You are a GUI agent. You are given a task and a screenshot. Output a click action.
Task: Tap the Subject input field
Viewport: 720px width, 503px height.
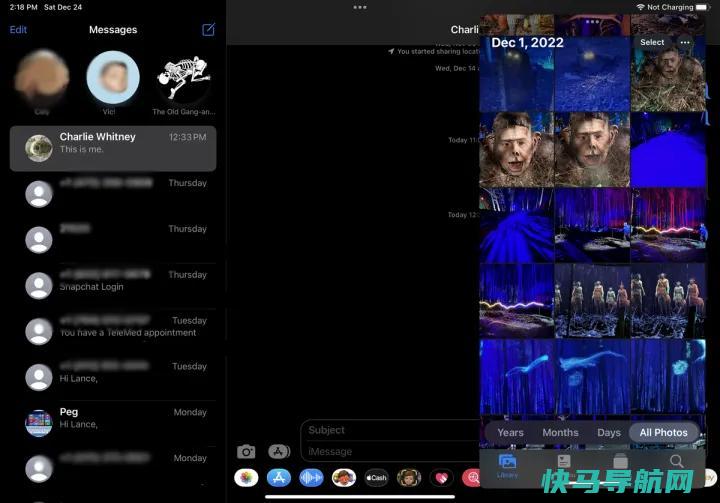tap(390, 430)
